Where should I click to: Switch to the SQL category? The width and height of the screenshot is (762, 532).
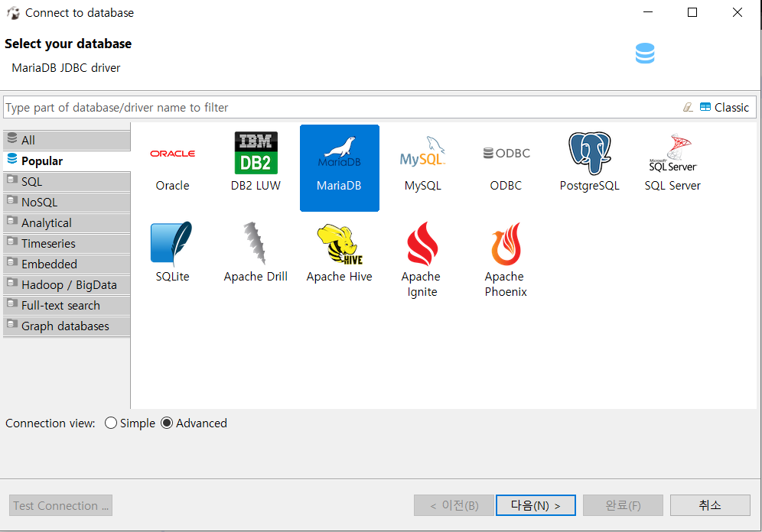67,182
